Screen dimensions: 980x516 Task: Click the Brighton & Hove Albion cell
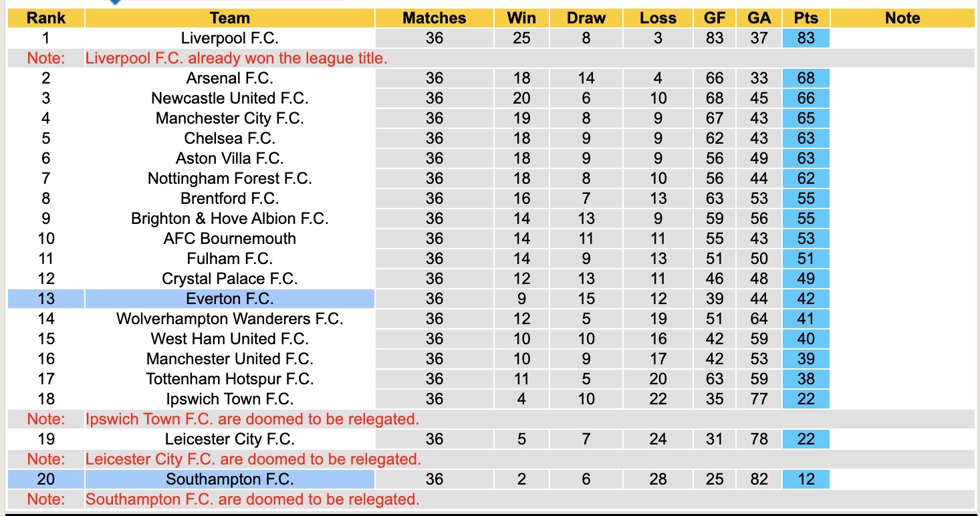click(x=229, y=219)
